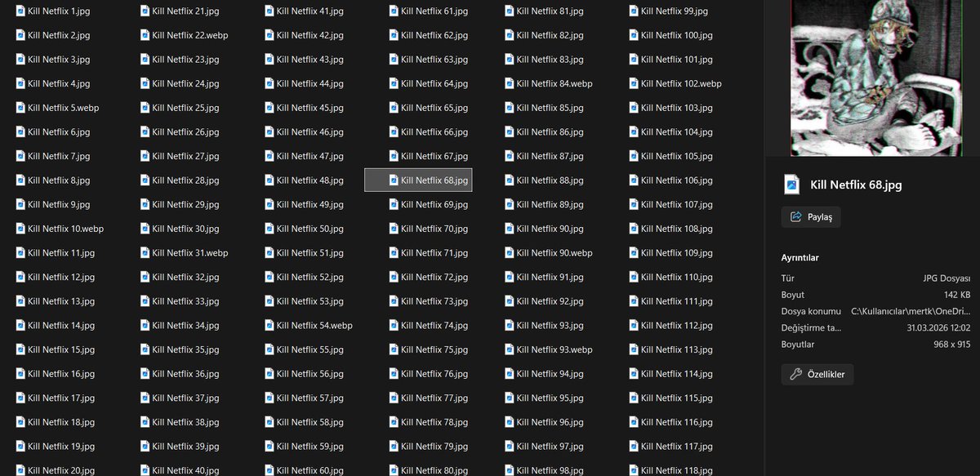Select the file name Kill Netflix 39.jpg

[x=185, y=447]
